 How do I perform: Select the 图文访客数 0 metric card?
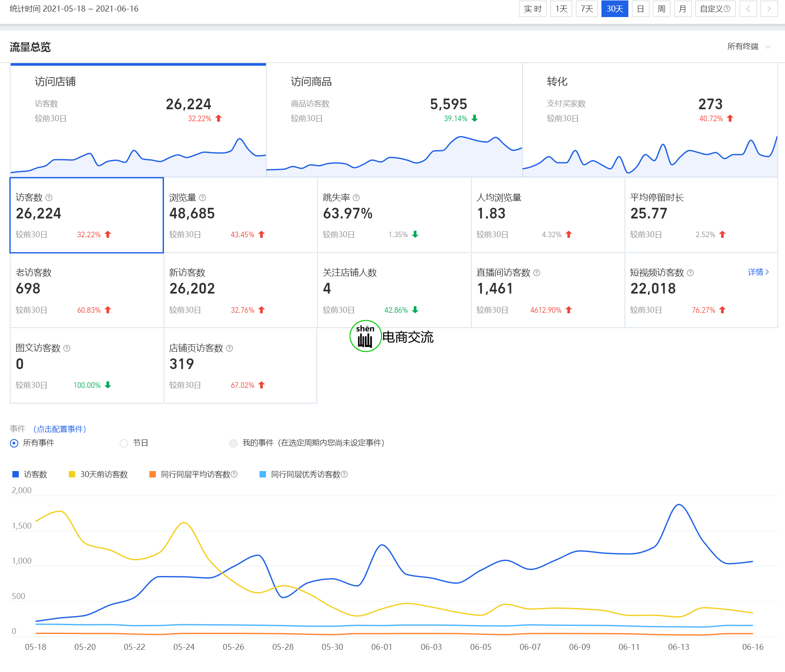coord(87,366)
